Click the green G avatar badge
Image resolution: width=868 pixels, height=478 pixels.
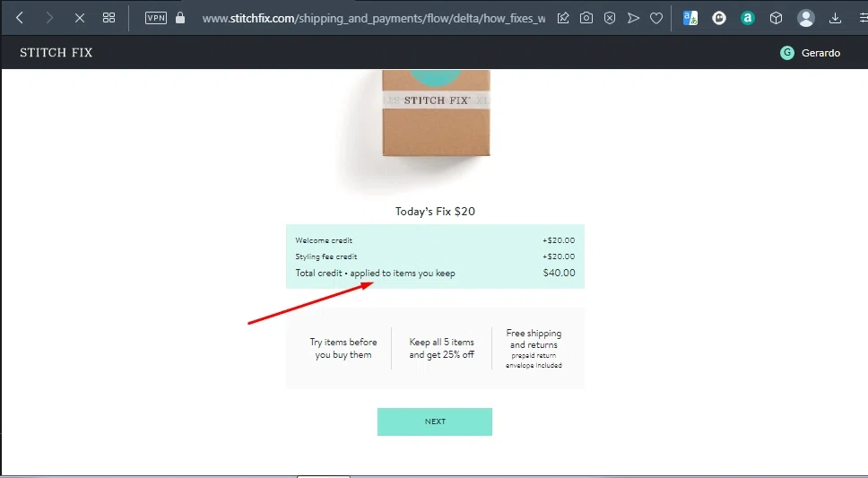786,53
